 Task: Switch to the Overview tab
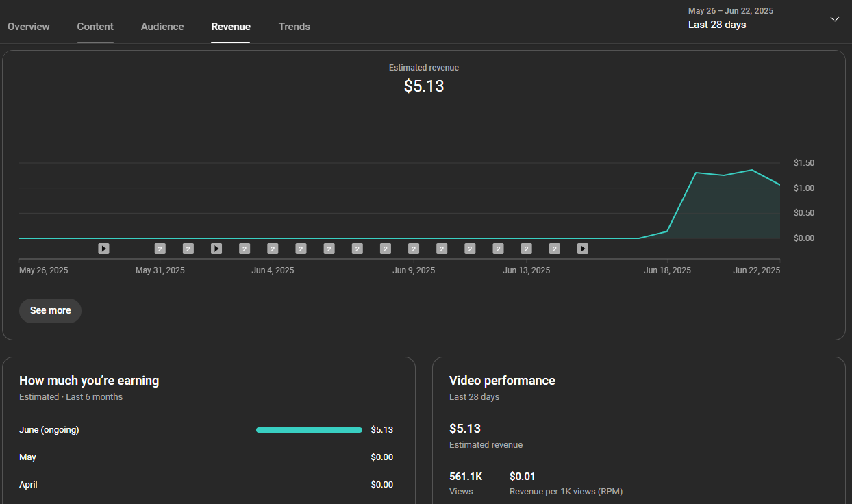coord(29,27)
